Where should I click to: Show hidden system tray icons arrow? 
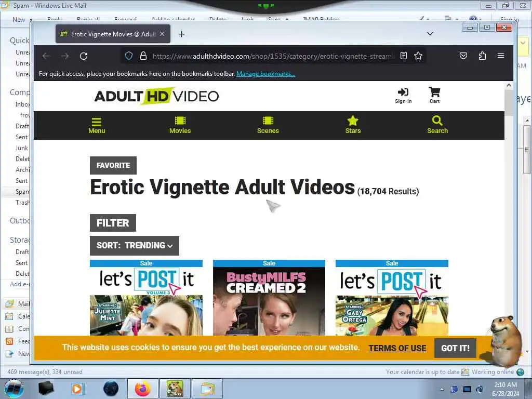(442, 390)
